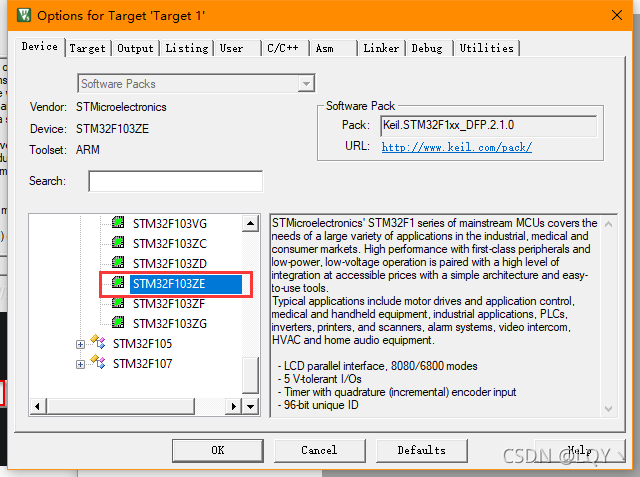Image resolution: width=640 pixels, height=477 pixels.
Task: Click the STM32F103VG chip icon
Action: point(118,222)
